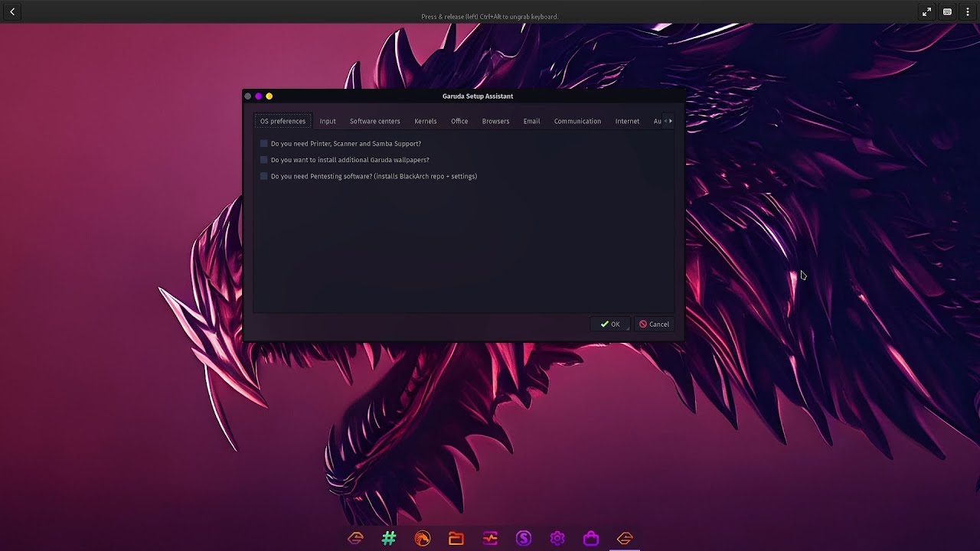Click the yellow window control button
Viewport: 980px width, 551px height.
click(269, 96)
